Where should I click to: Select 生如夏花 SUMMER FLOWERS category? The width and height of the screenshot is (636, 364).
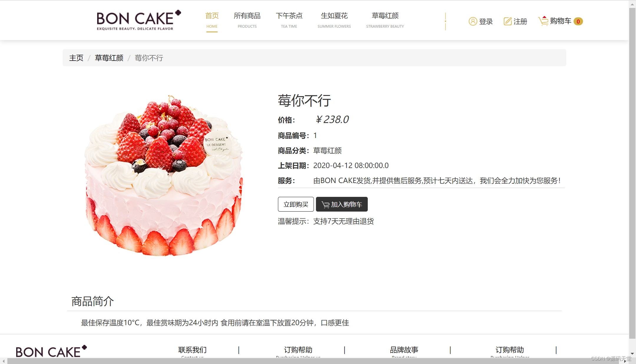[334, 20]
